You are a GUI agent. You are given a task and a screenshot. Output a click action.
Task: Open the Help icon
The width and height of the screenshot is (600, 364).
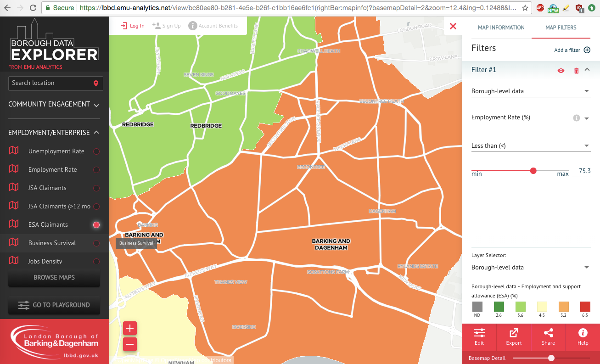point(583,336)
